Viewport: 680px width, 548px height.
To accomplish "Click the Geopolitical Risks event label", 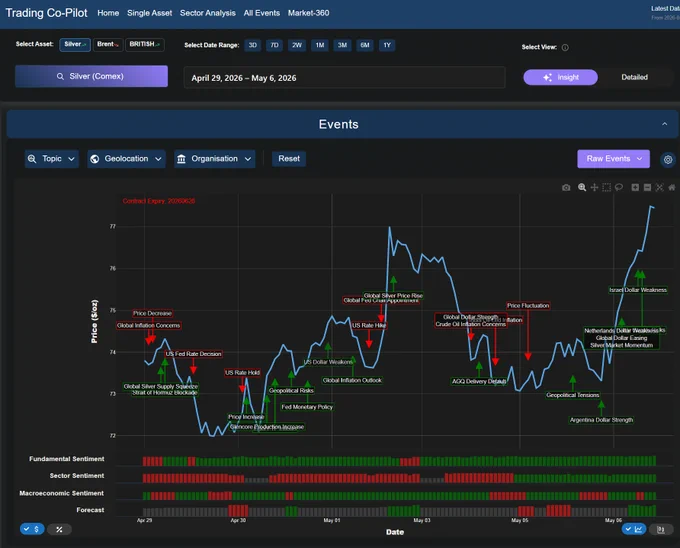I will coord(291,390).
